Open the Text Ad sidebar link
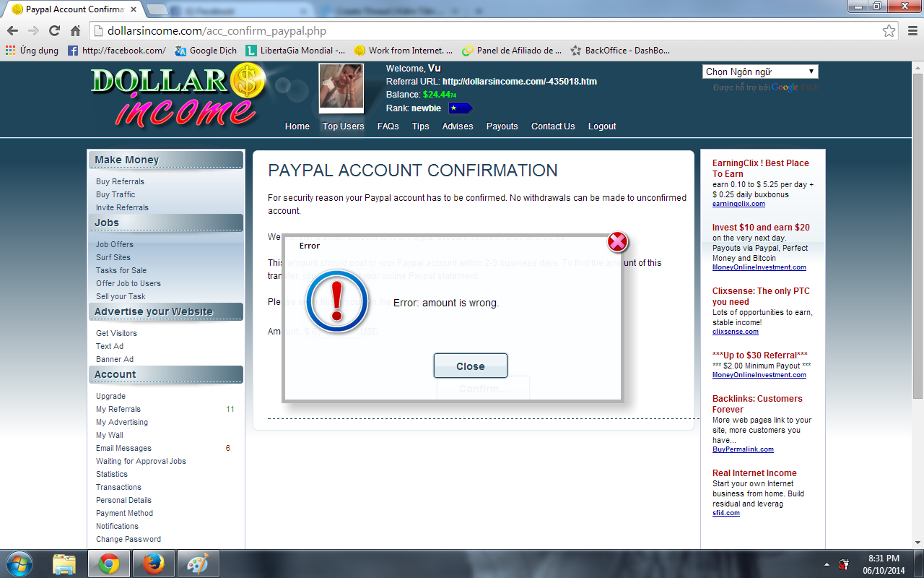924x578 pixels. click(110, 346)
